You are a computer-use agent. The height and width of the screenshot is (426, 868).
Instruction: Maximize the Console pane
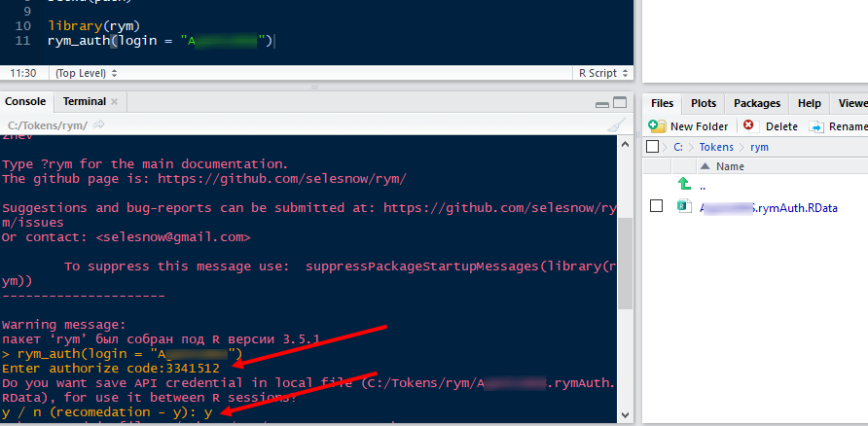click(621, 103)
